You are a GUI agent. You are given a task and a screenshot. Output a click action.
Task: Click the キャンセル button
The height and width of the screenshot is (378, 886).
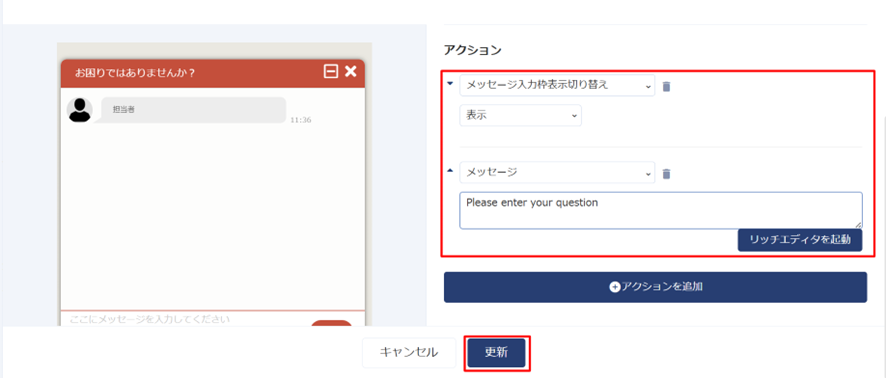click(x=409, y=353)
